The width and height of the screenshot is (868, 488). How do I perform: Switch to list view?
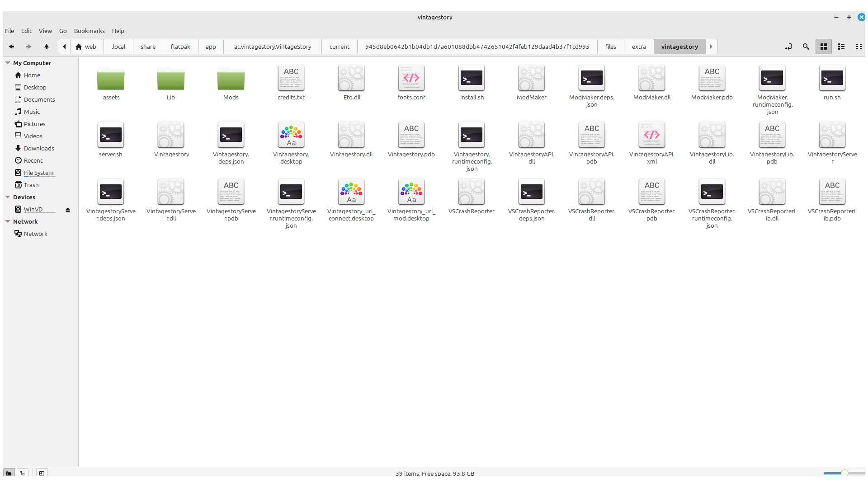841,47
